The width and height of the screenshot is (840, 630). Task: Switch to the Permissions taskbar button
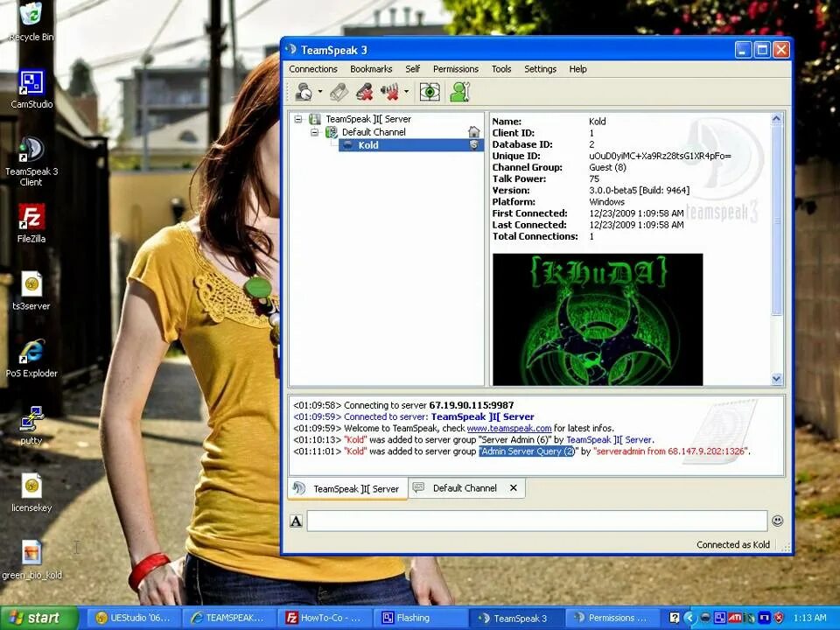coord(612,619)
